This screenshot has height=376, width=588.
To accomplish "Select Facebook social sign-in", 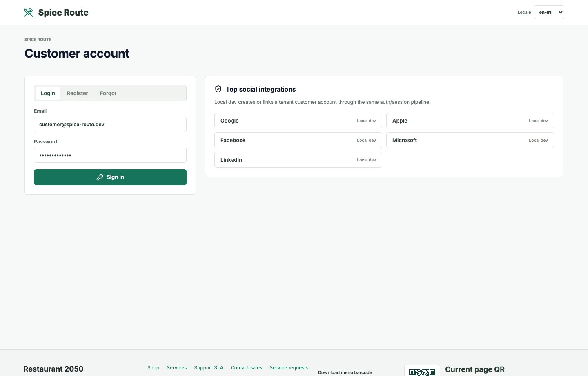I will point(298,140).
